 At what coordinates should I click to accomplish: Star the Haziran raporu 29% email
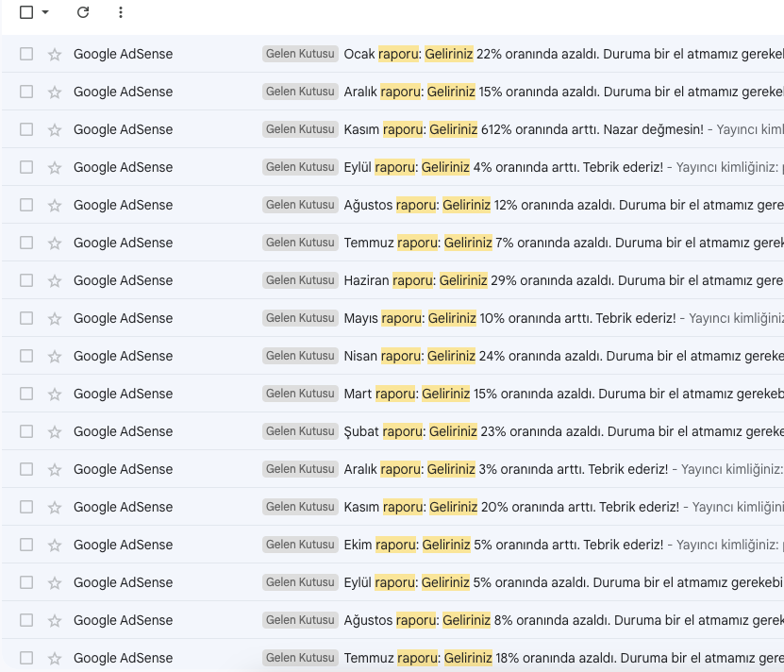pos(55,280)
